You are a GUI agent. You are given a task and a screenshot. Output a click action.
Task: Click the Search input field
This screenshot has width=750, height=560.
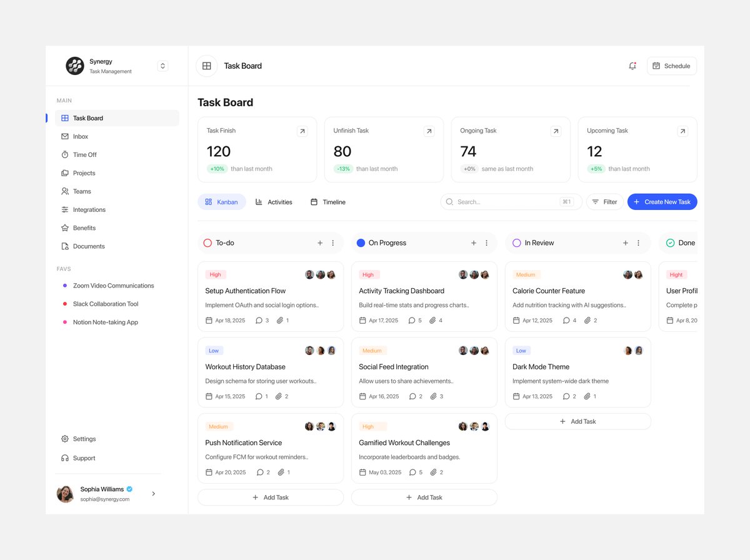[511, 202]
